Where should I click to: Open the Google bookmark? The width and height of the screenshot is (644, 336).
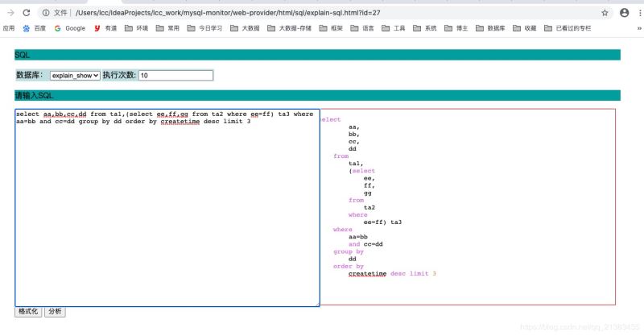(x=69, y=28)
